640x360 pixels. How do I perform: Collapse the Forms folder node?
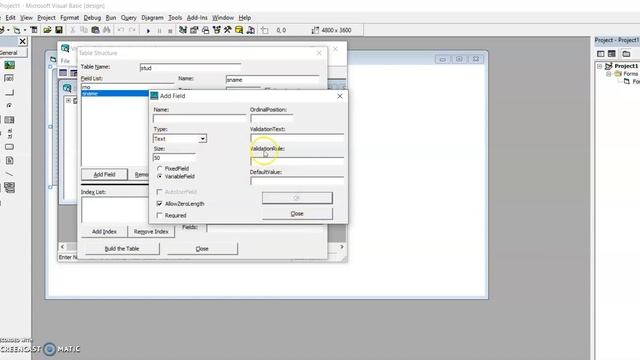click(x=609, y=74)
